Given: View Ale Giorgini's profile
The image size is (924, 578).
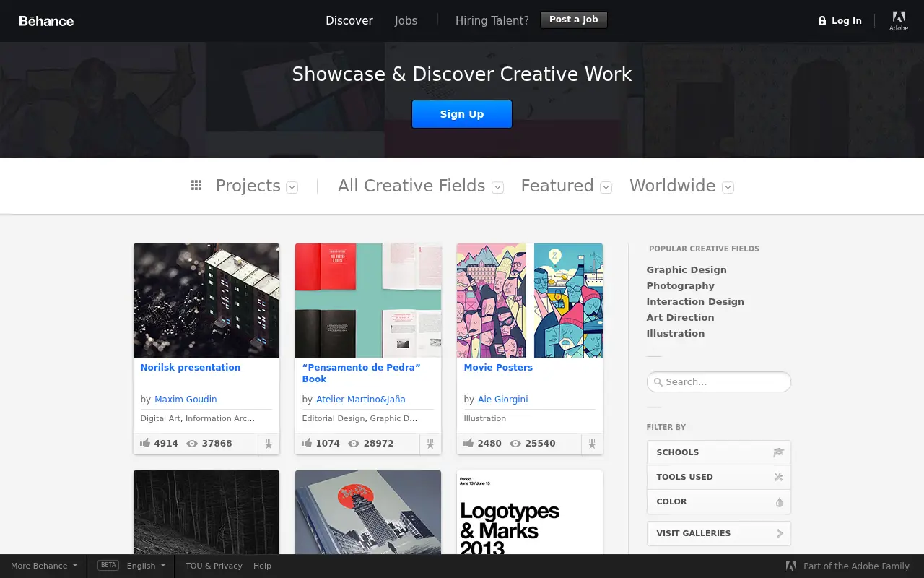Looking at the screenshot, I should 503,399.
